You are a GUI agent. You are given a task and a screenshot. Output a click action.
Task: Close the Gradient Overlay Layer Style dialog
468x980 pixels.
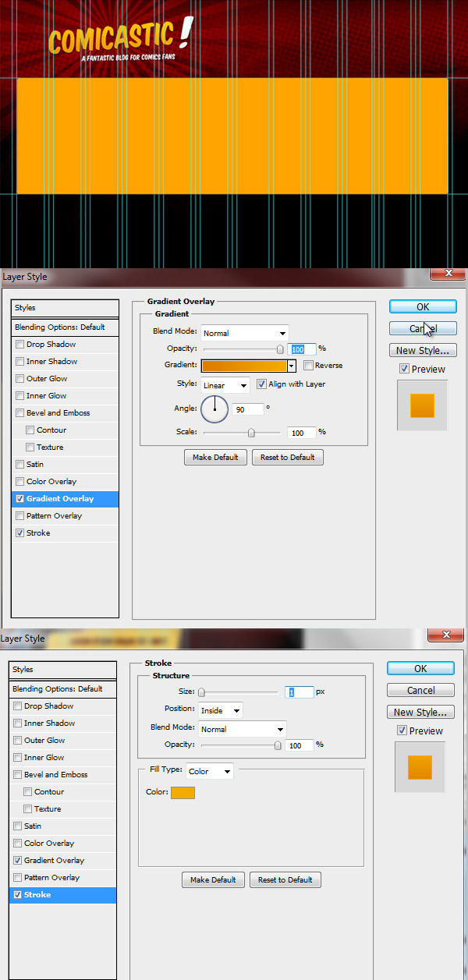click(x=448, y=274)
